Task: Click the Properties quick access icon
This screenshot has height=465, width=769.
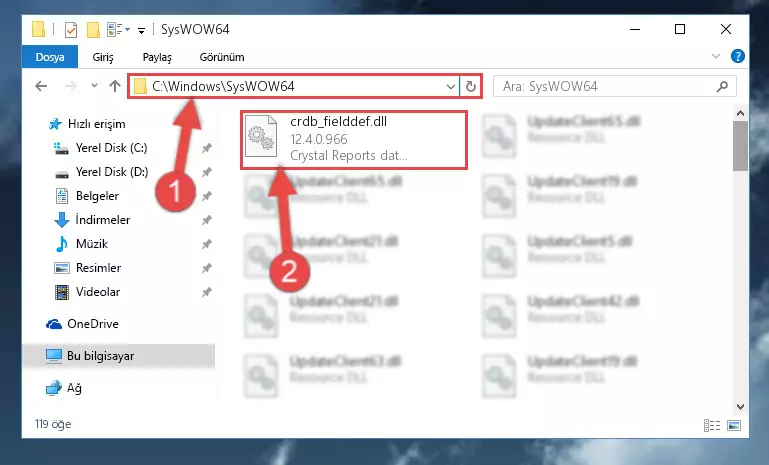Action: tap(71, 30)
